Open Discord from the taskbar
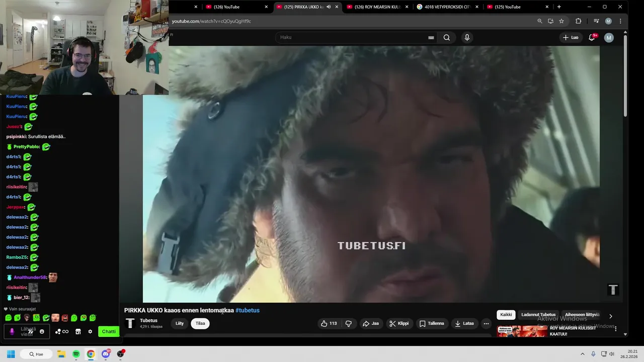The width and height of the screenshot is (644, 362). (106, 354)
